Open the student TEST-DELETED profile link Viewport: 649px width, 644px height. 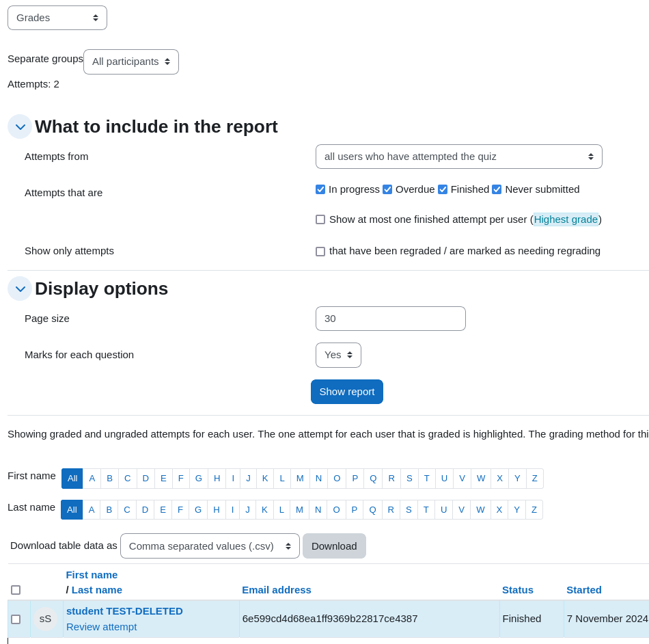[124, 611]
